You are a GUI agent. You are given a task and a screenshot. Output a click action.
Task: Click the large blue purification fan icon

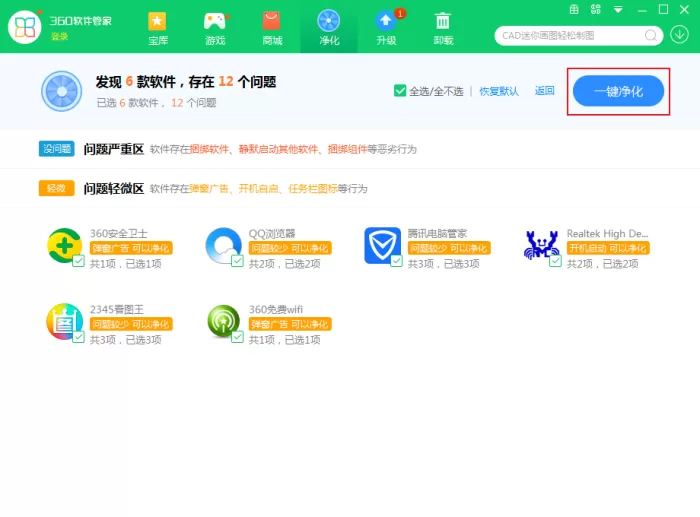coord(62,91)
